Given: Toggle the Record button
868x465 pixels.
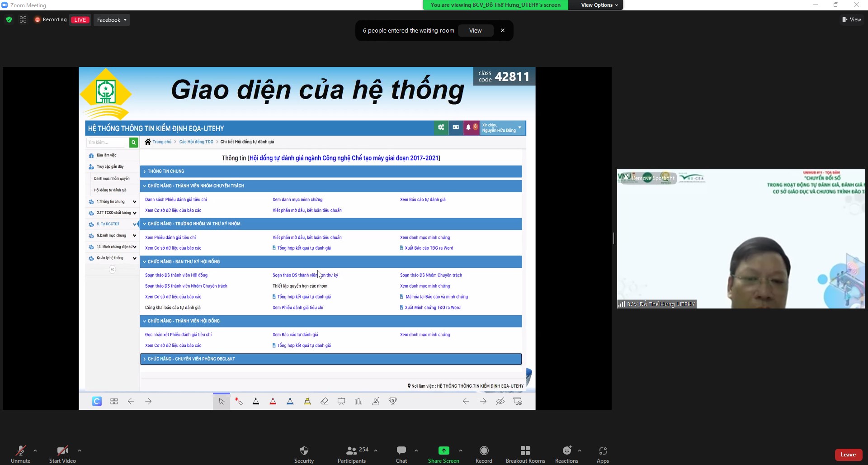Looking at the screenshot, I should 484,451.
